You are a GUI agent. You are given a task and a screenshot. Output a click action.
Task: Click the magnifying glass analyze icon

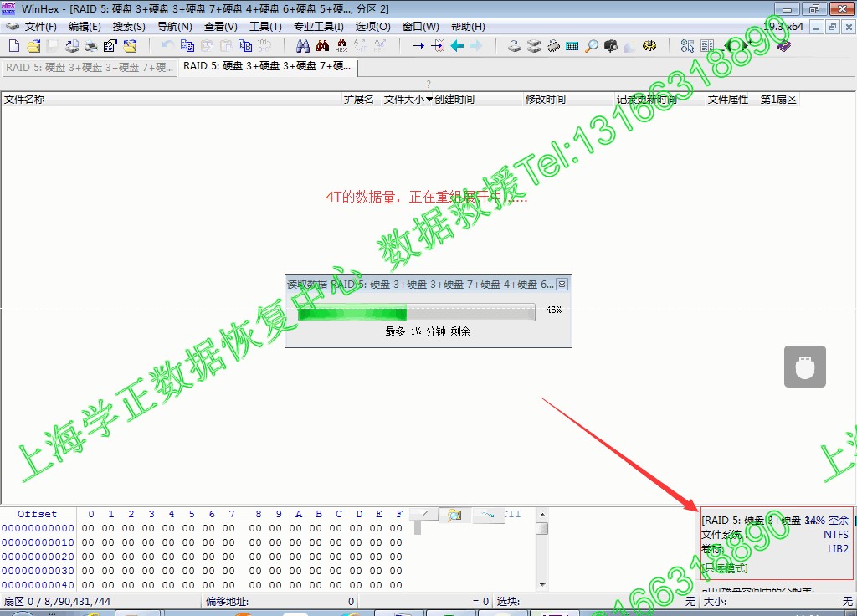pos(592,46)
